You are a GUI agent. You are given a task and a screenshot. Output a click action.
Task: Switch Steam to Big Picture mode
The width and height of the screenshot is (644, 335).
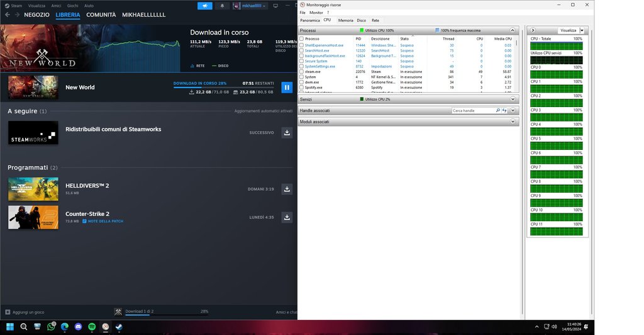click(275, 6)
